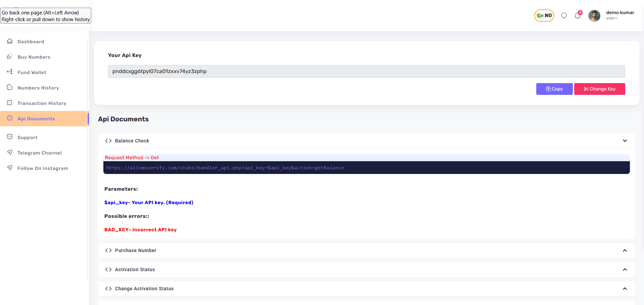The height and width of the screenshot is (305, 644).
Task: Click the Follow On Instagram icon
Action: click(x=10, y=168)
